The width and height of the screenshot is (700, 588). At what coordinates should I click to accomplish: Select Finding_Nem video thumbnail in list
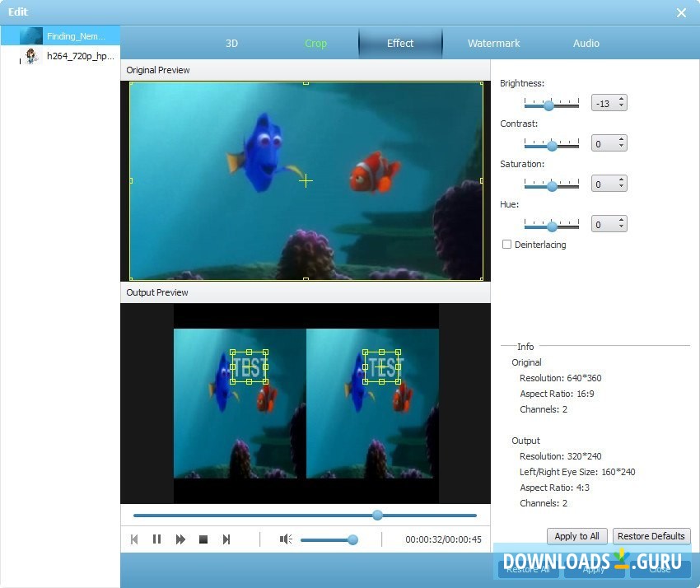(31, 35)
